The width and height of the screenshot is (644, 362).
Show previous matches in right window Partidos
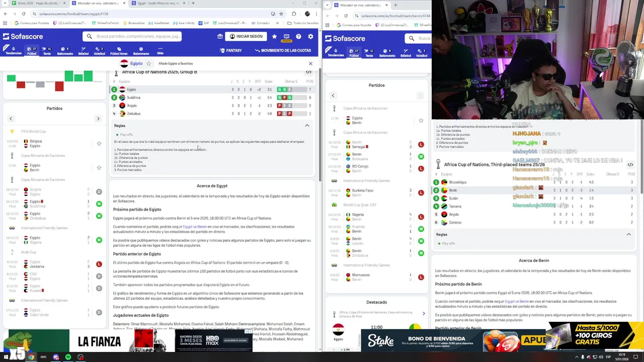333,96
